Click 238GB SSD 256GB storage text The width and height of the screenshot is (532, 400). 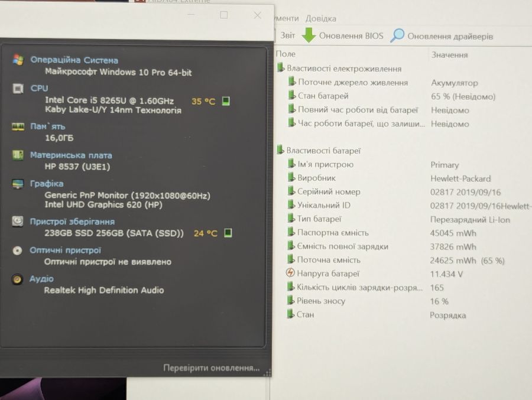(x=114, y=233)
